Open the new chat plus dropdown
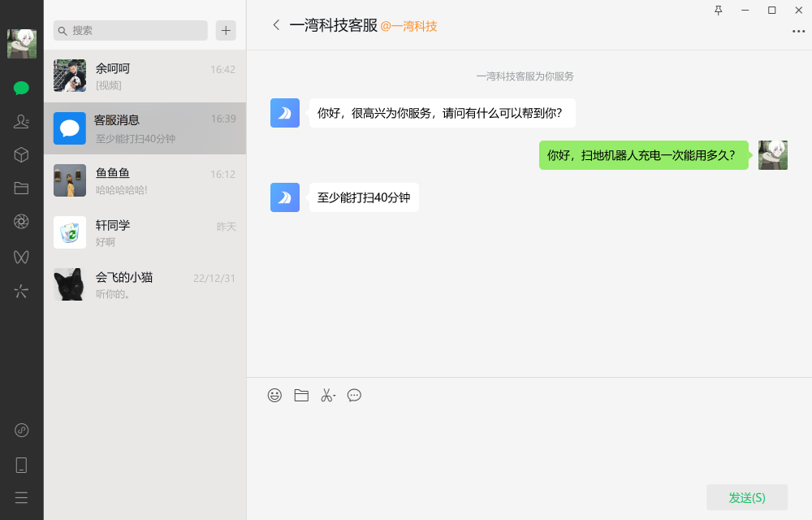Image resolution: width=812 pixels, height=520 pixels. [x=226, y=30]
